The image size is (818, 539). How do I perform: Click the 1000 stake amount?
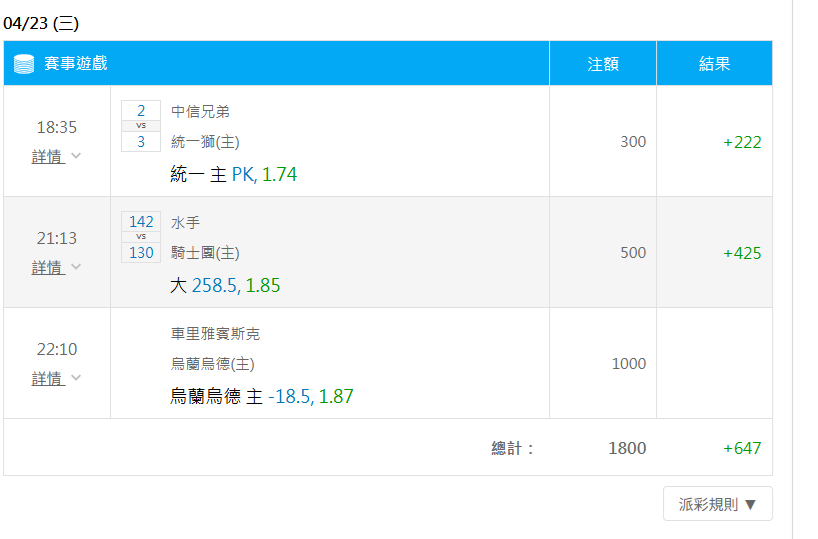click(629, 364)
